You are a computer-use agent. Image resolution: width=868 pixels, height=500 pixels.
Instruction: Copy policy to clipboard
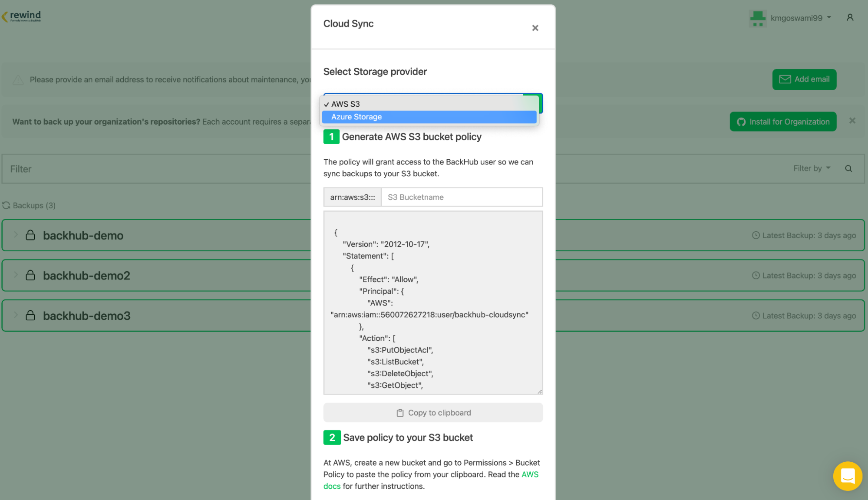click(x=433, y=413)
